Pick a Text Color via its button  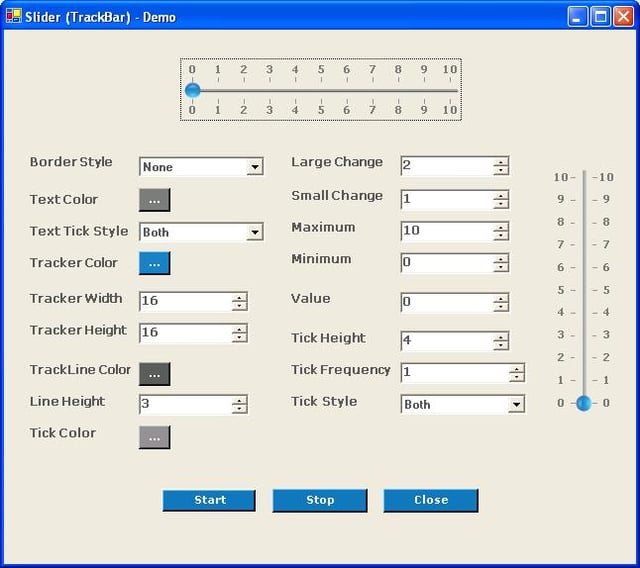click(155, 200)
